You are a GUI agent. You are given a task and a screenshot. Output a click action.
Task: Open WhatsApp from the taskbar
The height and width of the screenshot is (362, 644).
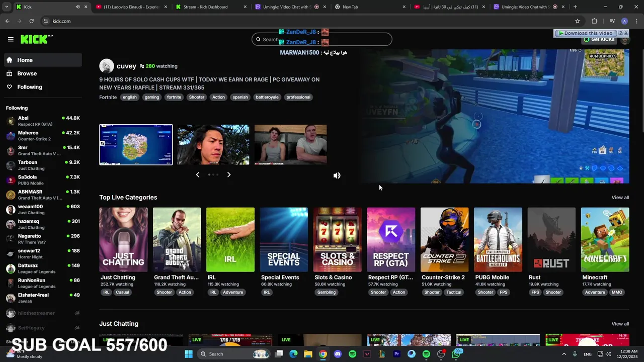(x=456, y=354)
